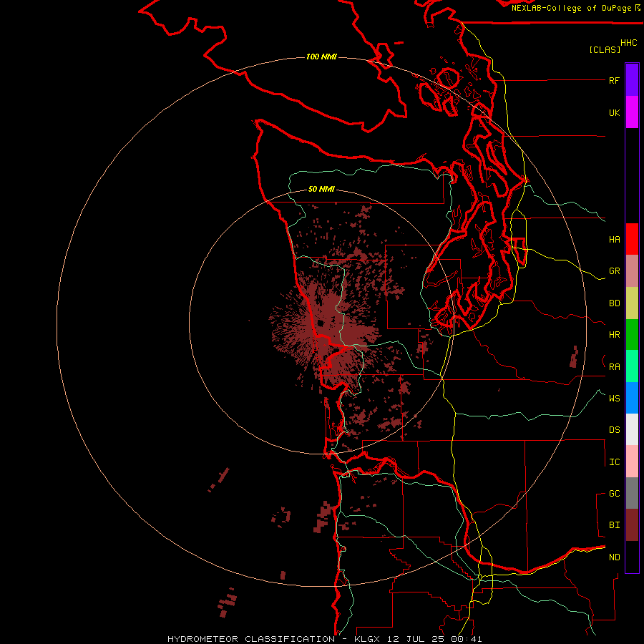Click the "KLGX" radar site identifier

coord(367,639)
